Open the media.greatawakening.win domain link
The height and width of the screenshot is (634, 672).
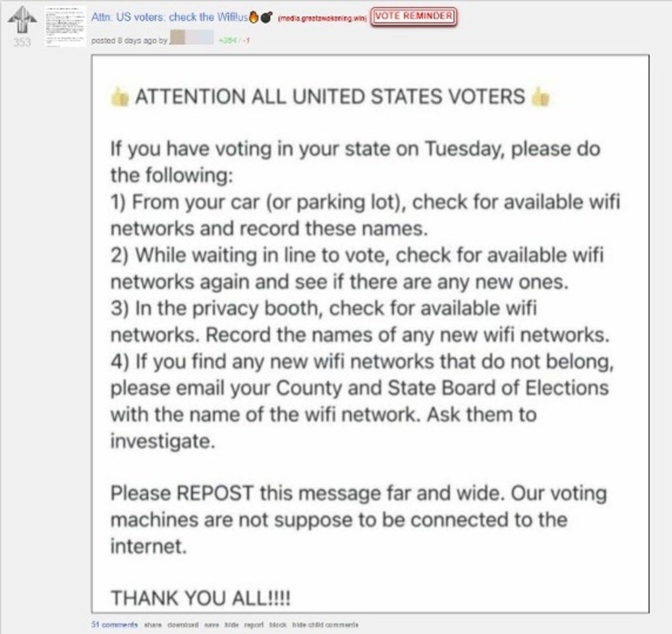(322, 18)
